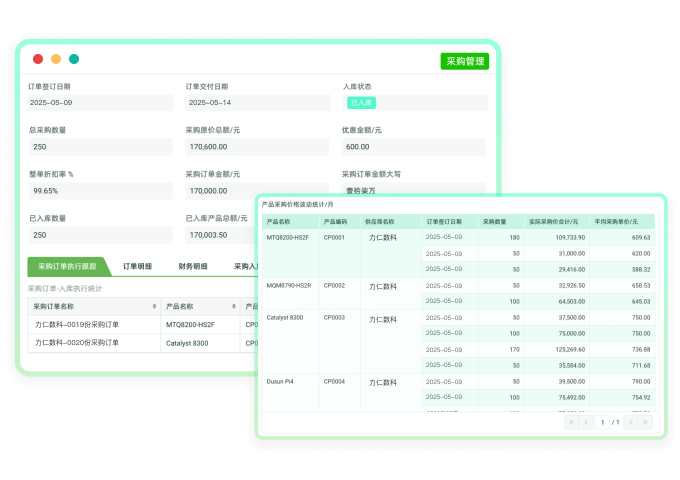Click the 已入库 status tag

pos(360,102)
